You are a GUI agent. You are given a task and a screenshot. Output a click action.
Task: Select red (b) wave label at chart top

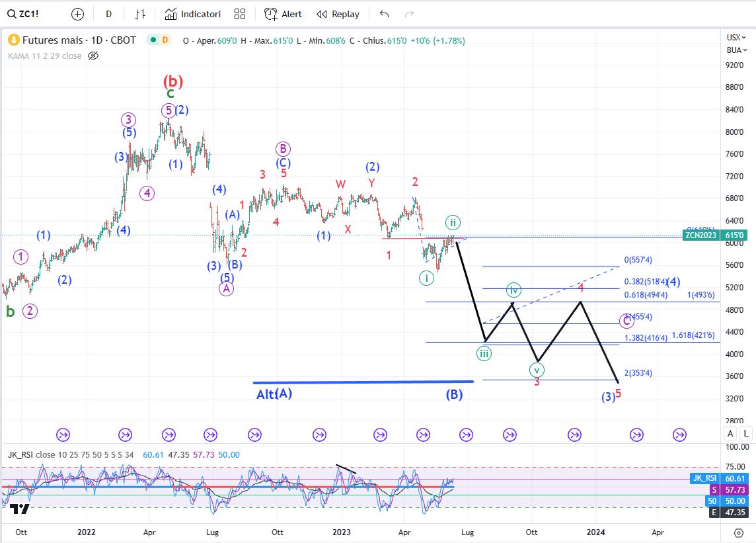173,81
